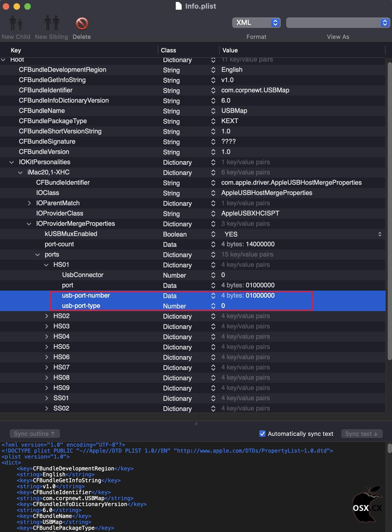Screen dimensions: 392x532
Task: Expand the HS07 dictionary
Action: (x=46, y=367)
